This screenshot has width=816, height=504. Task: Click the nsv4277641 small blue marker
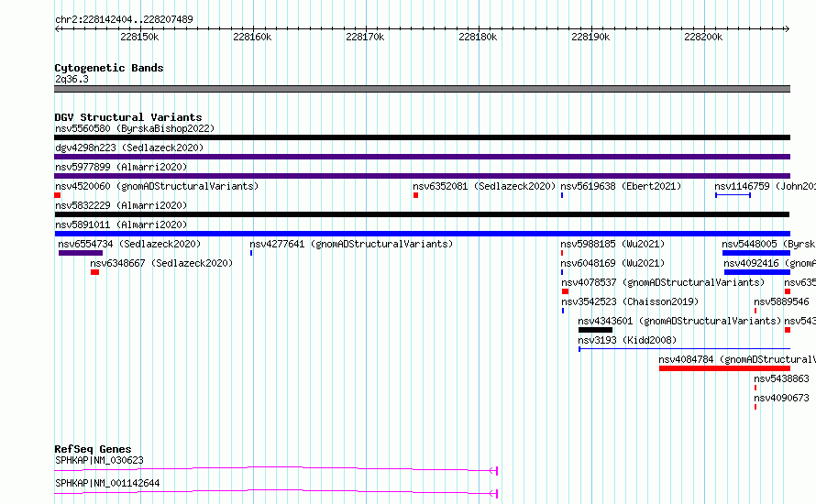pyautogui.click(x=251, y=253)
